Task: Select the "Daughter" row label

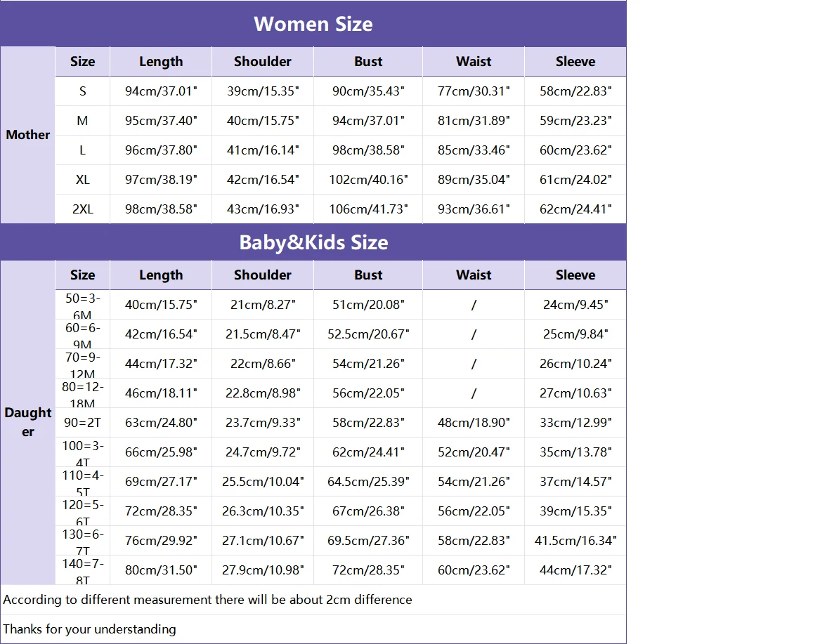Action: click(27, 422)
